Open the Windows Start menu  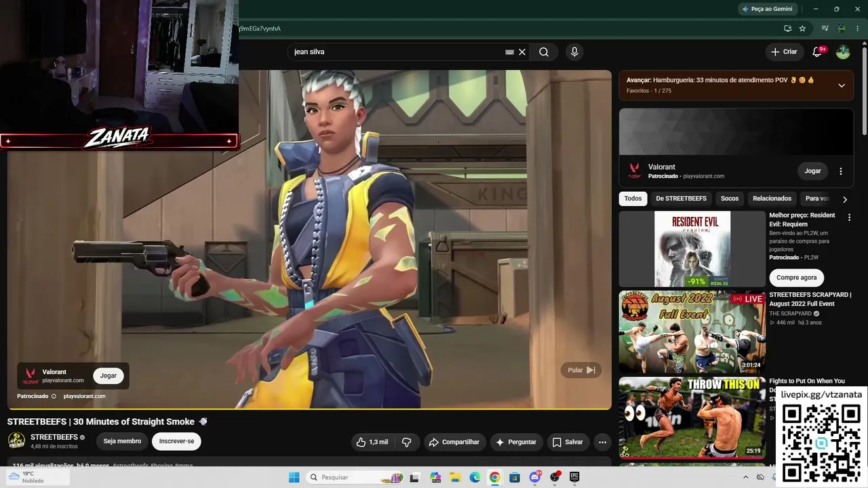click(x=294, y=478)
